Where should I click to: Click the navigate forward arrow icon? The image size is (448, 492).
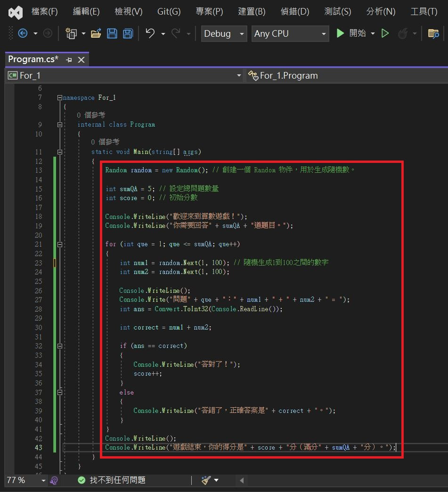(x=48, y=33)
